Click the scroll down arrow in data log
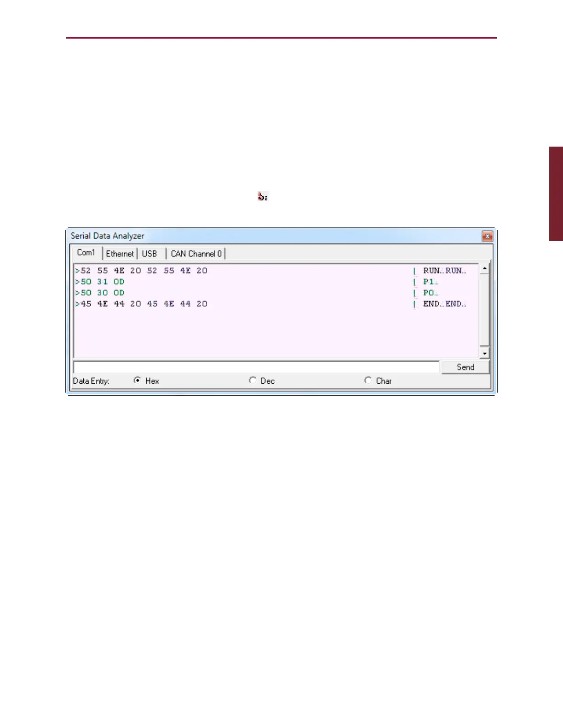This screenshot has width=563, height=728. click(x=484, y=353)
